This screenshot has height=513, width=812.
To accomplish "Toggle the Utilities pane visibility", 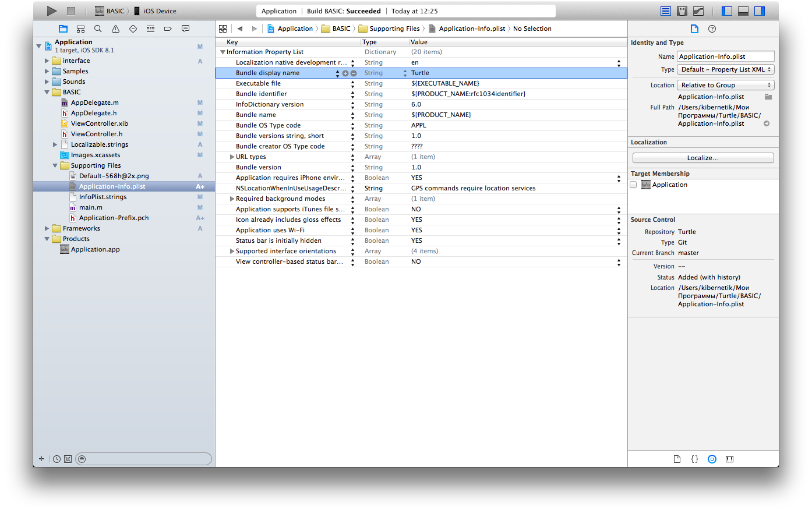I will (x=760, y=11).
